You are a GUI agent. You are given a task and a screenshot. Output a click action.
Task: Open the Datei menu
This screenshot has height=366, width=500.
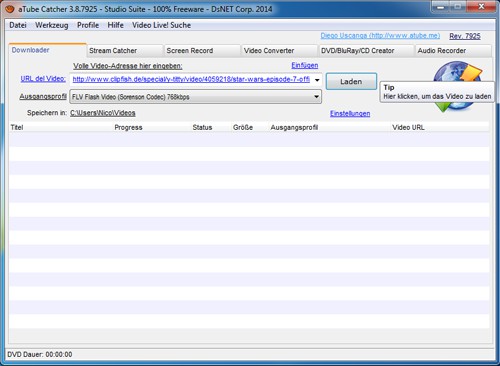click(18, 25)
